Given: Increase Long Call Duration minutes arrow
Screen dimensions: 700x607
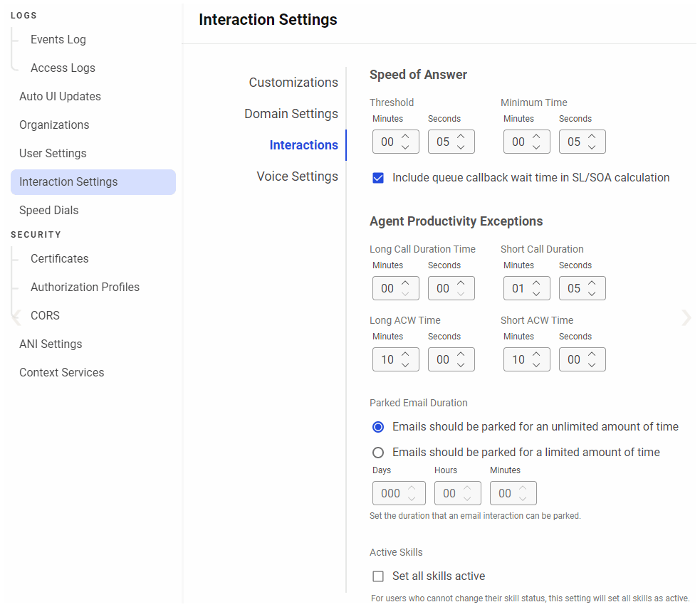Looking at the screenshot, I should [405, 283].
